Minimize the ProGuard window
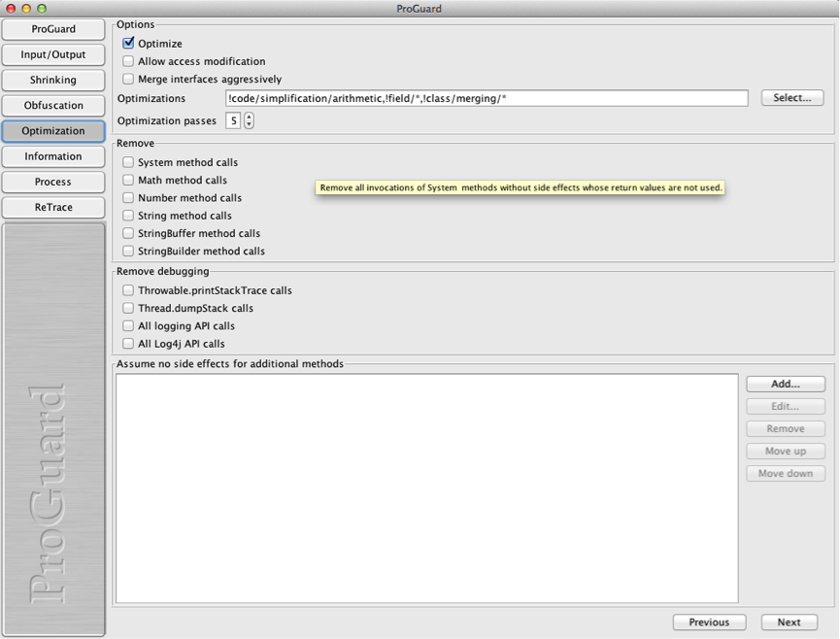The height and width of the screenshot is (639, 840). [26, 9]
